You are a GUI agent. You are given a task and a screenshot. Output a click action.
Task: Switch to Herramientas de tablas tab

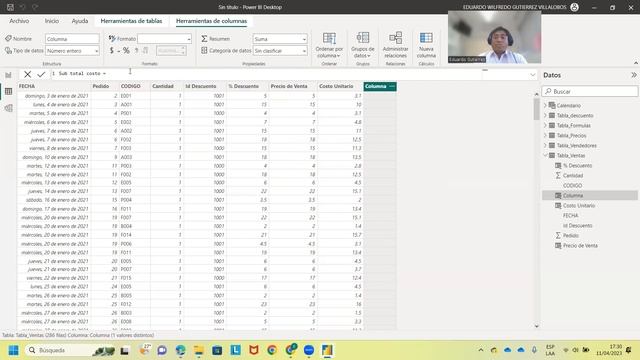click(131, 21)
